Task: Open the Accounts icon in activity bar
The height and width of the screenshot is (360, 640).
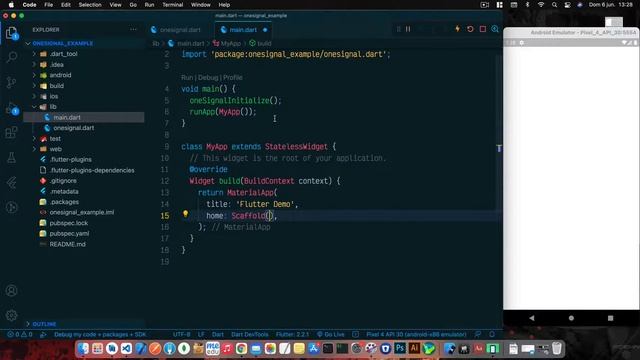Action: tap(11, 291)
